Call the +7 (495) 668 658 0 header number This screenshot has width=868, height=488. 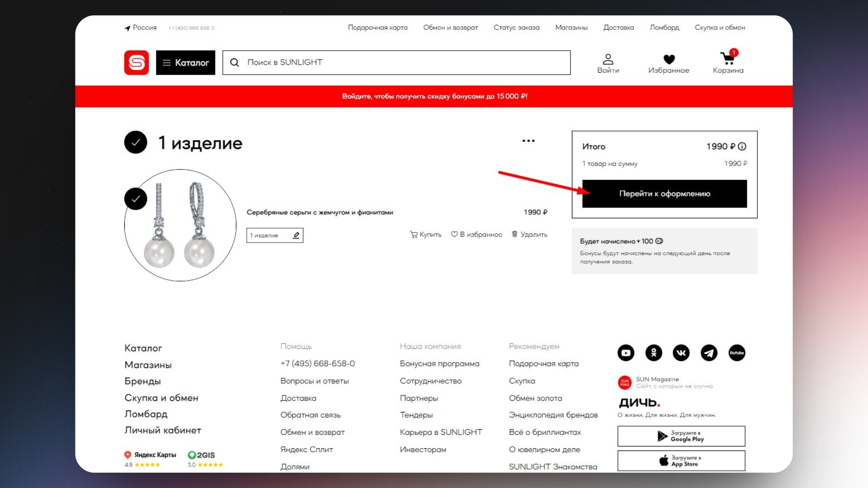tap(191, 28)
